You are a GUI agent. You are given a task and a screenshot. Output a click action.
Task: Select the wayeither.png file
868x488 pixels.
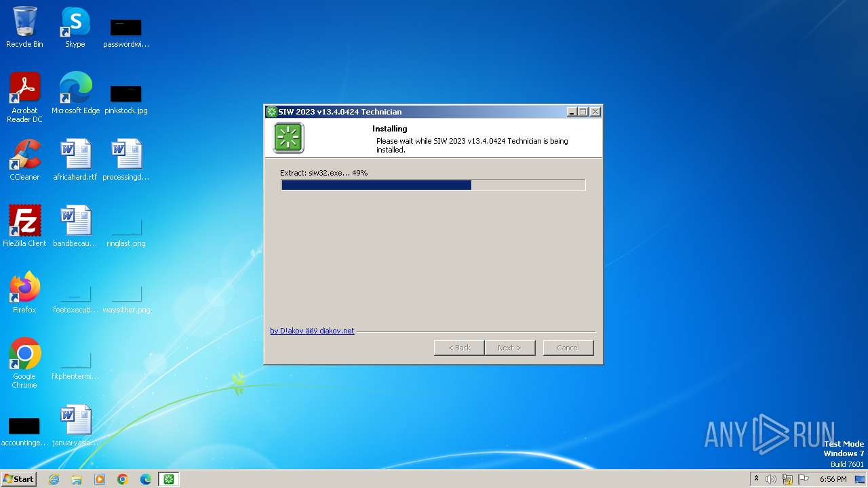(x=126, y=300)
